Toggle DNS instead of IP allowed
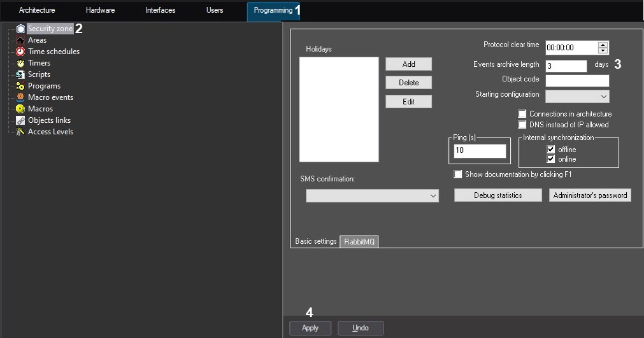 pos(523,125)
